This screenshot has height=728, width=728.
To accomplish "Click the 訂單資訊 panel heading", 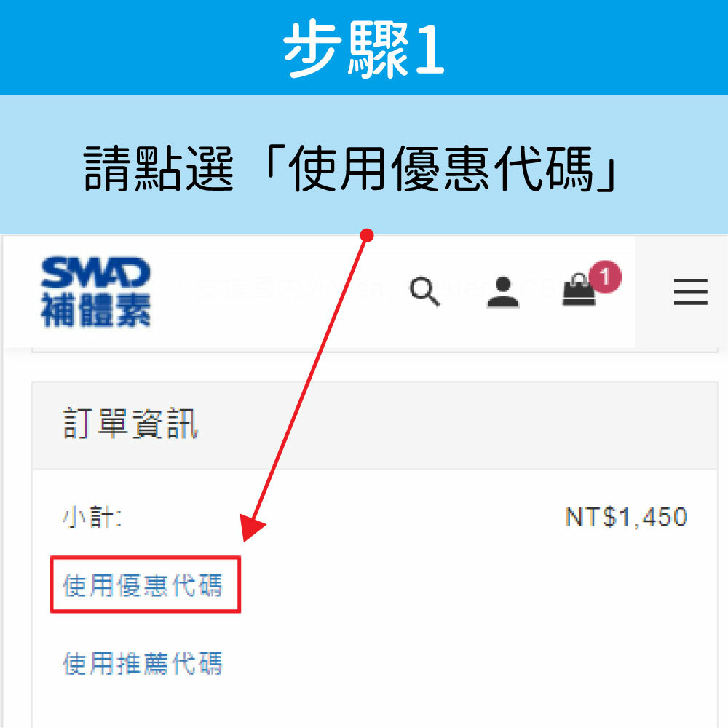I will tap(130, 424).
